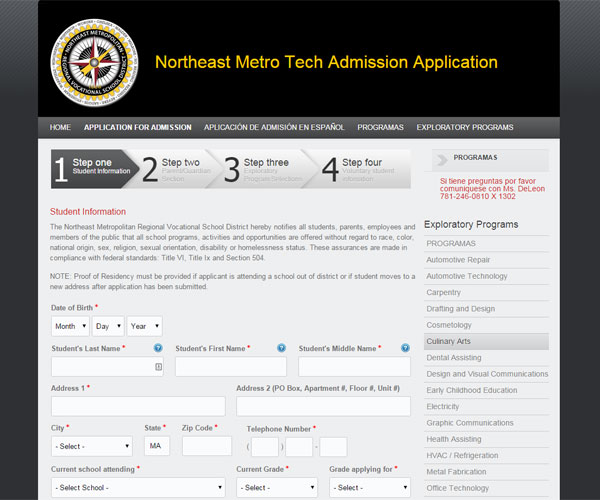Open Carpentry program link
Image resolution: width=600 pixels, height=500 pixels.
443,293
